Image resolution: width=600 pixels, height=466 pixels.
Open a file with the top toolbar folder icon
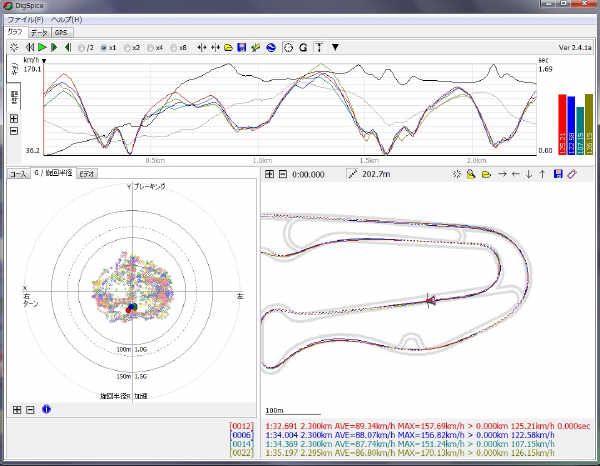pyautogui.click(x=228, y=47)
